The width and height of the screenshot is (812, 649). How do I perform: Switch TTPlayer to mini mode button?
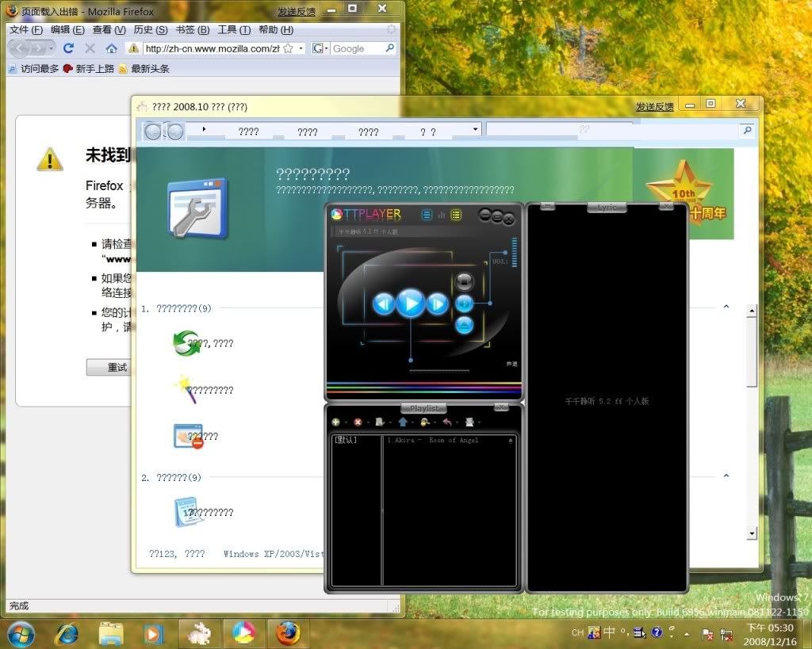click(x=496, y=217)
